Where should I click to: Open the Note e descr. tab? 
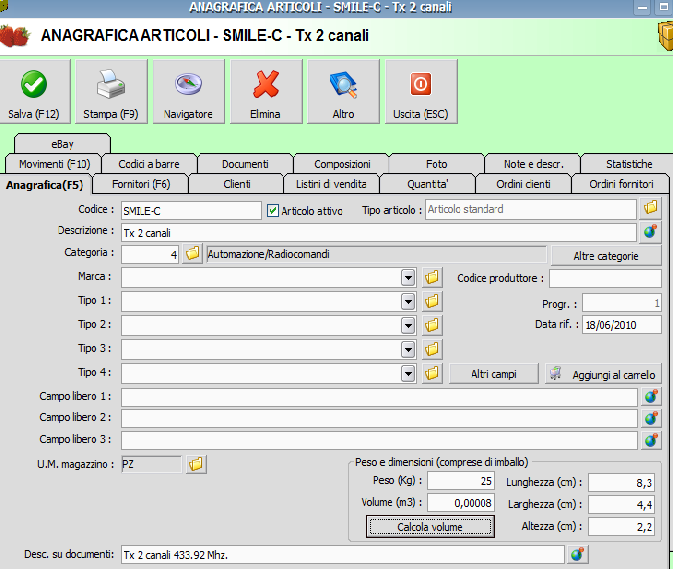tap(534, 164)
